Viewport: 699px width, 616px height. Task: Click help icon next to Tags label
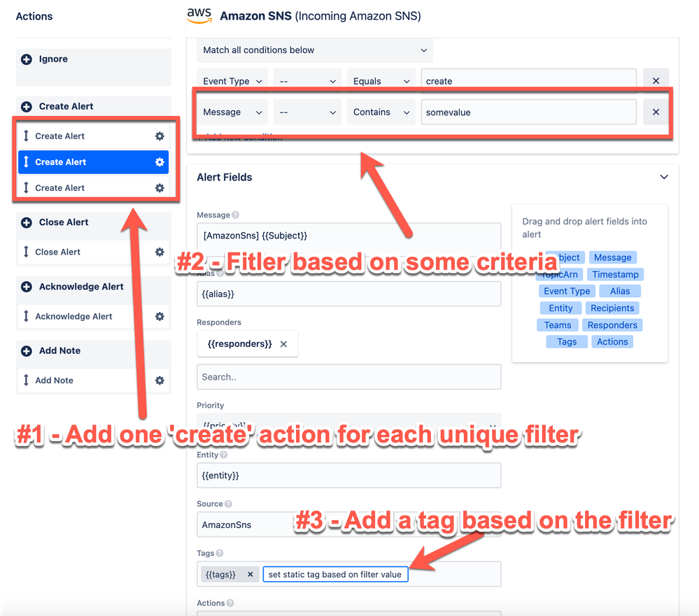(x=219, y=553)
